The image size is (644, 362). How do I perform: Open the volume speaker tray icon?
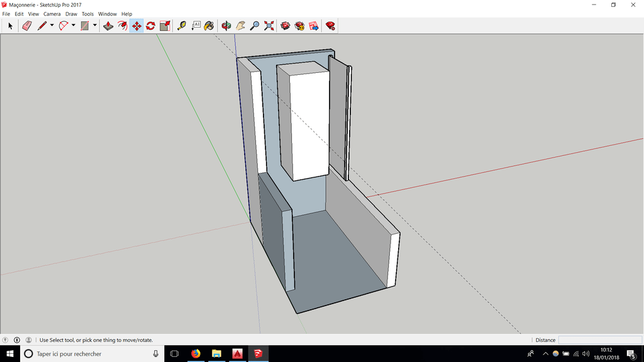point(586,354)
